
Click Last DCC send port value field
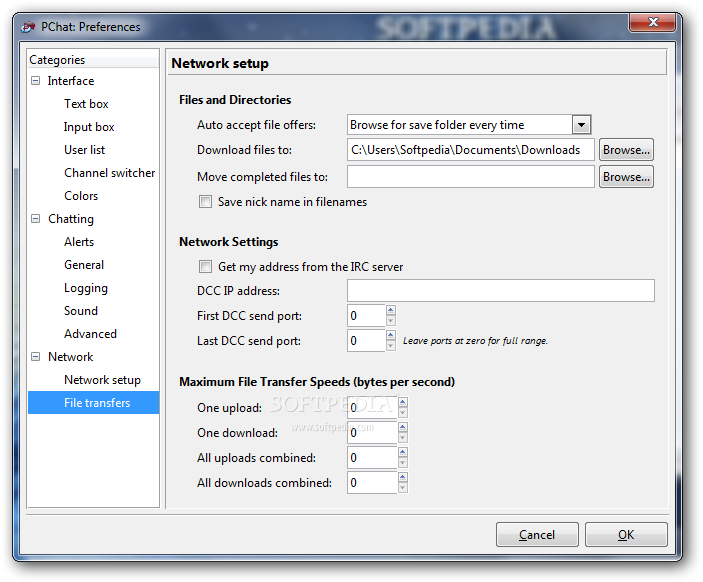click(366, 341)
